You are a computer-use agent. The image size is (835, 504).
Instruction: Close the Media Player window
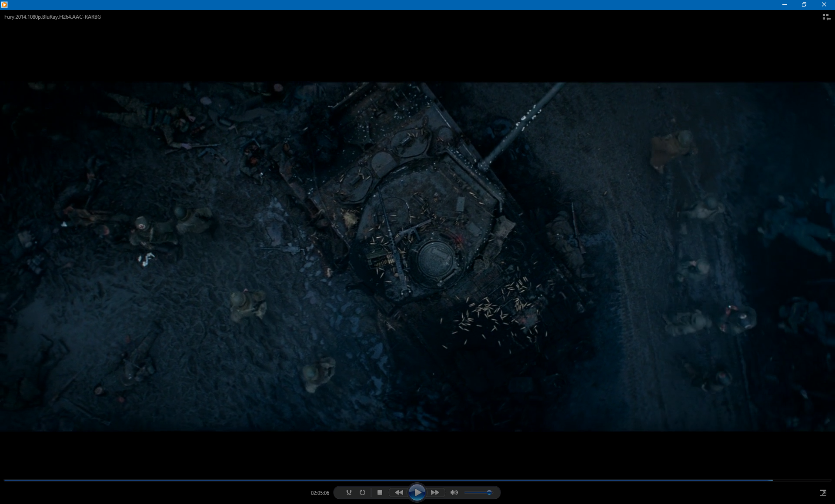(x=824, y=5)
